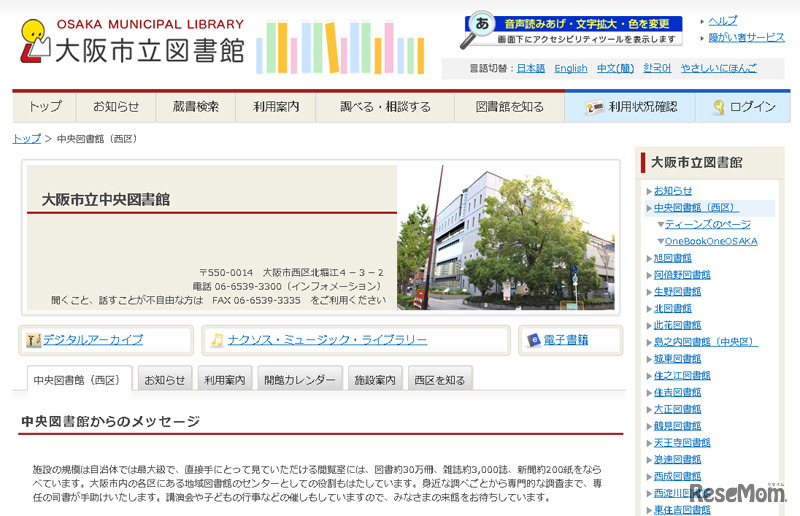Expand the 阿倍野図書館 sidebar arrow

click(649, 276)
